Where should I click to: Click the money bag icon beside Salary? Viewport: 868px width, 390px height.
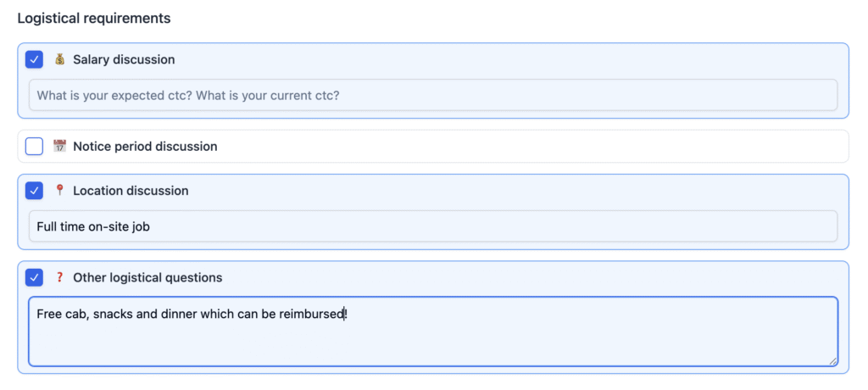click(60, 59)
